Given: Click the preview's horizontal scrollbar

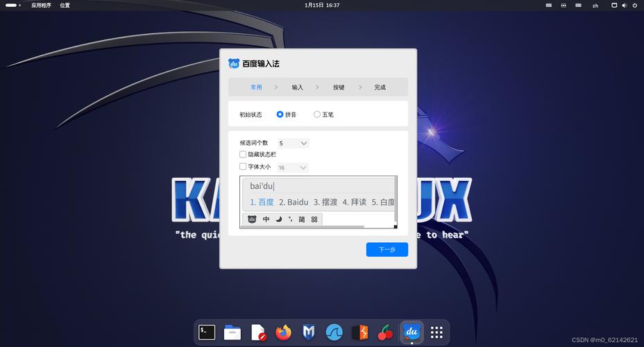Looking at the screenshot, I should tap(303, 226).
